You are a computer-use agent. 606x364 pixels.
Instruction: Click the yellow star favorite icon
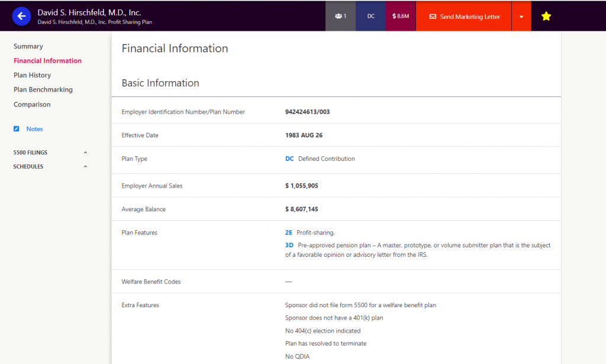(x=546, y=17)
